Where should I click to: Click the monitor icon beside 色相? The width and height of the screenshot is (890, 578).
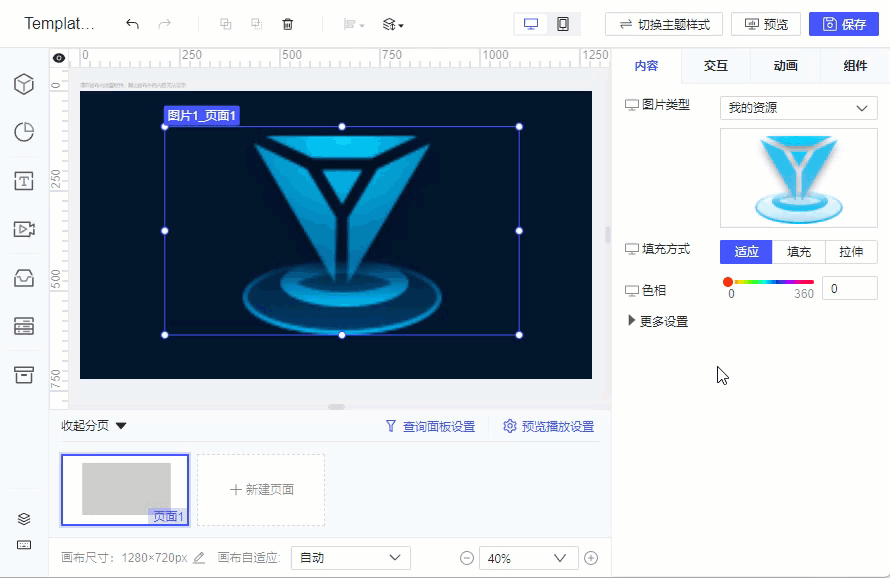(x=631, y=291)
